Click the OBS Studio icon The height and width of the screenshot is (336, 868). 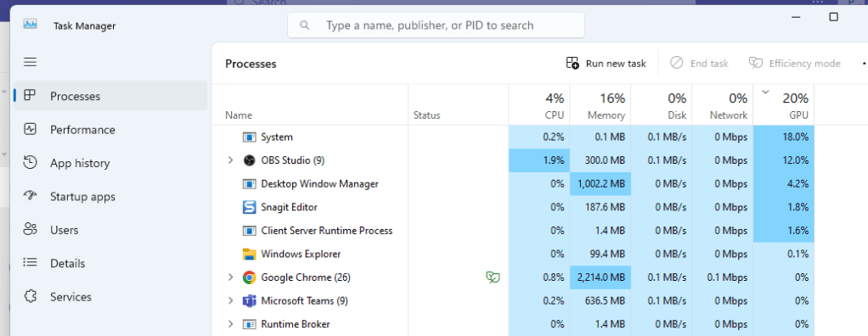[x=250, y=160]
